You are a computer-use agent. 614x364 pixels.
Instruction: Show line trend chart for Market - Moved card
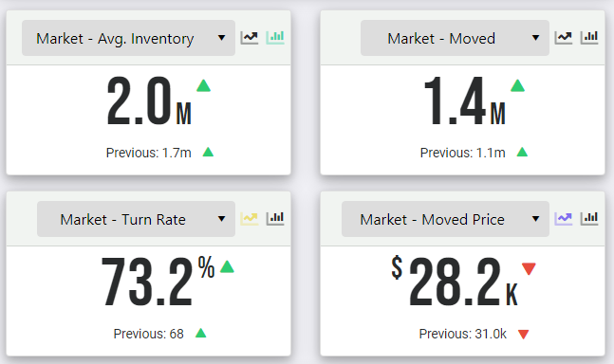[x=564, y=38]
